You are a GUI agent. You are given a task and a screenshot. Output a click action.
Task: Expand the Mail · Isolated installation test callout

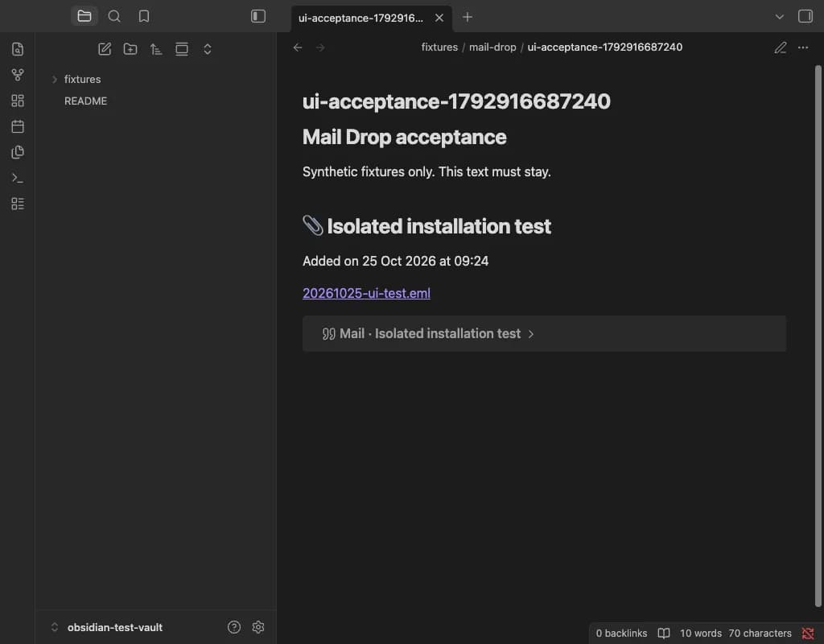pos(544,334)
